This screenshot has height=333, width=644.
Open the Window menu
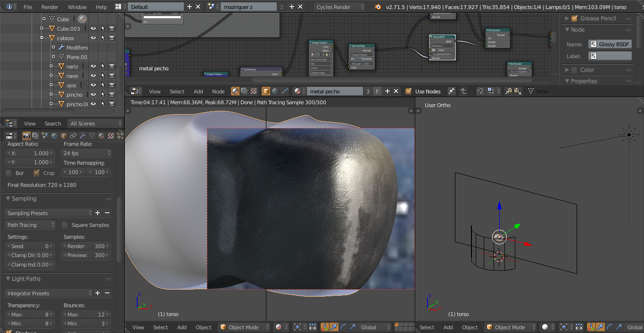pyautogui.click(x=77, y=7)
